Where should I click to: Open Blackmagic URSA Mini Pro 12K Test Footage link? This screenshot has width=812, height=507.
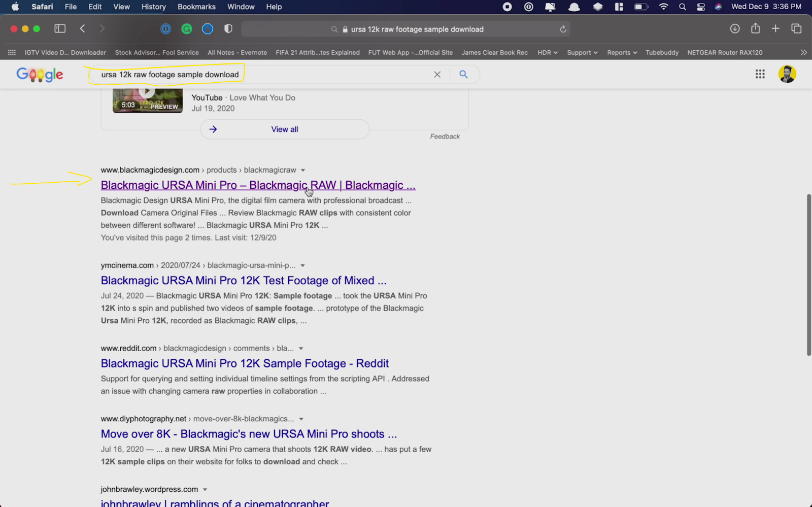point(244,281)
